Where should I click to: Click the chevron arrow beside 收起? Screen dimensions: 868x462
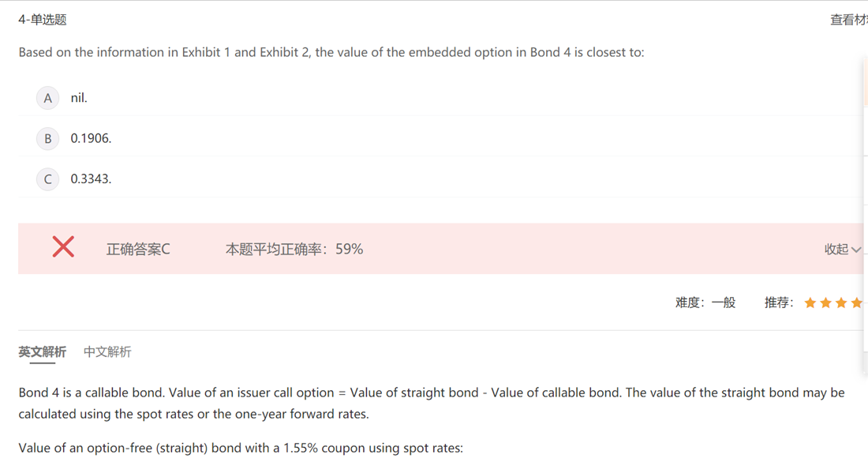[856, 250]
